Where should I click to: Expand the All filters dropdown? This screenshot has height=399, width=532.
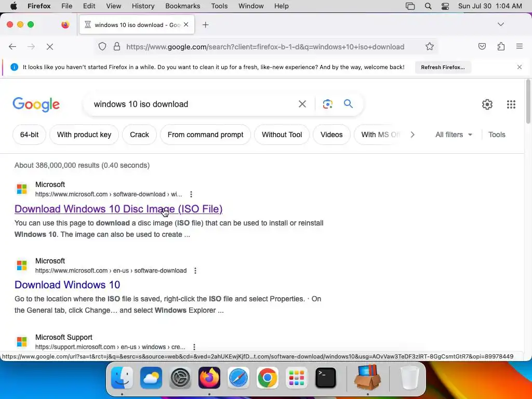[x=454, y=135]
